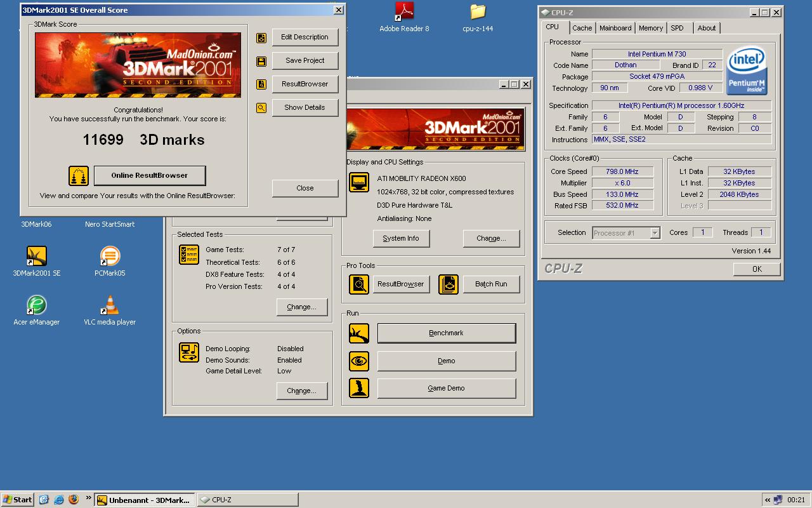Open the Processor selection dropdown in CPU-Z
This screenshot has height=508, width=812.
coord(655,233)
